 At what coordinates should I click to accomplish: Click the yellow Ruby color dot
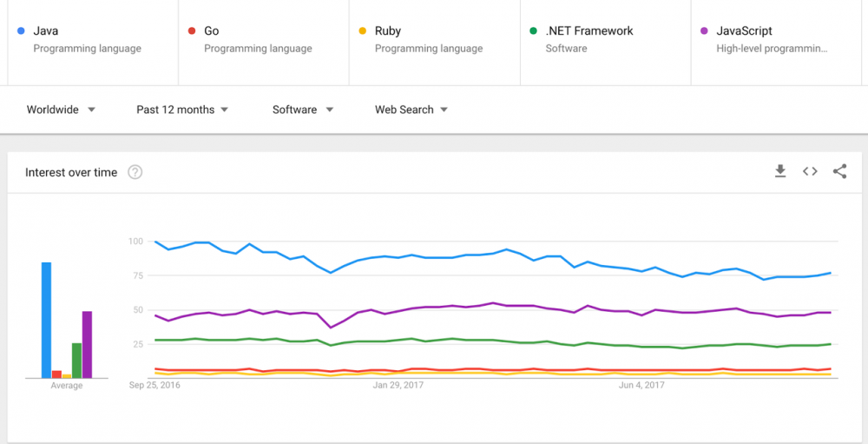coord(363,31)
